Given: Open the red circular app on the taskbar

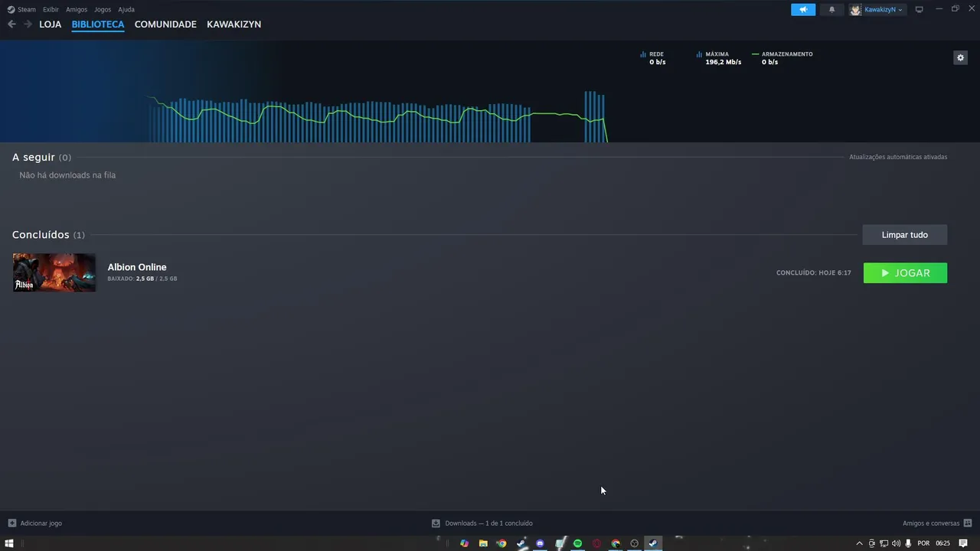Looking at the screenshot, I should click(596, 543).
